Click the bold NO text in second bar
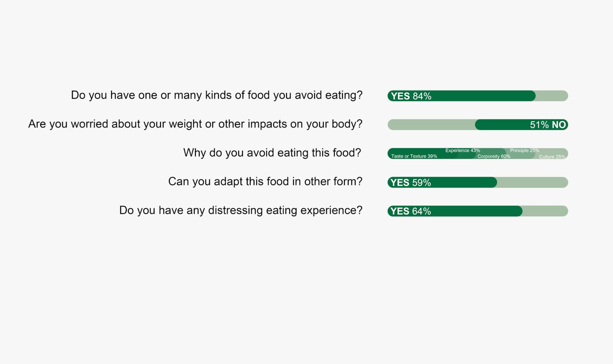This screenshot has height=364, width=613. tap(559, 125)
